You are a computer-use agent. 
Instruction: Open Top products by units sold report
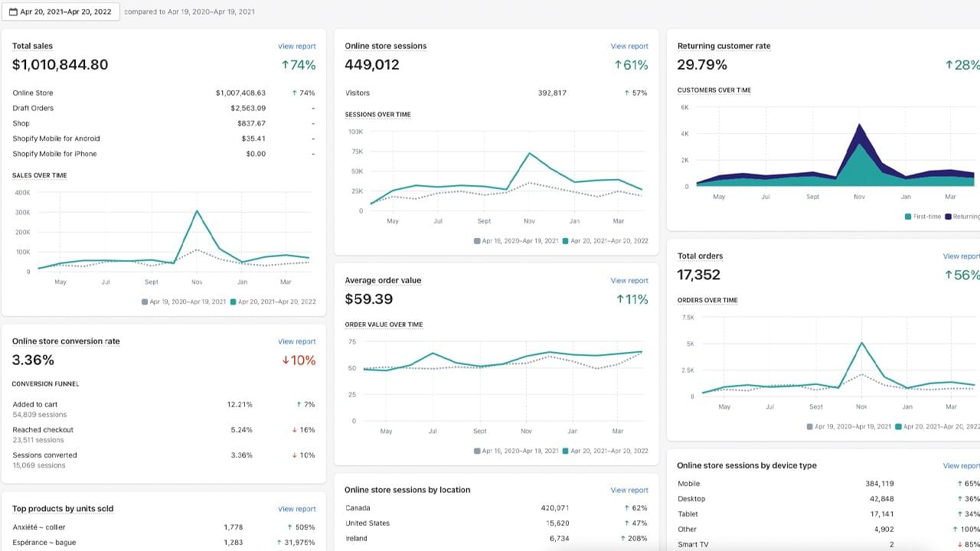(x=296, y=509)
